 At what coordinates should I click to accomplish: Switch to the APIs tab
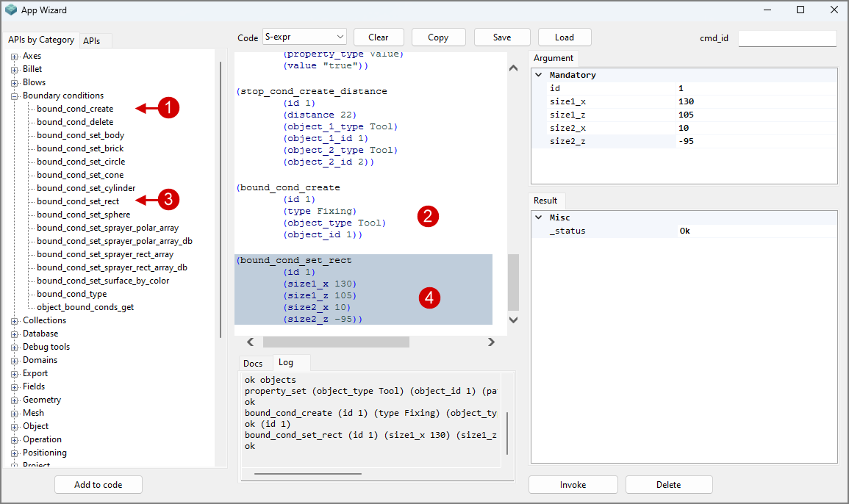(92, 41)
